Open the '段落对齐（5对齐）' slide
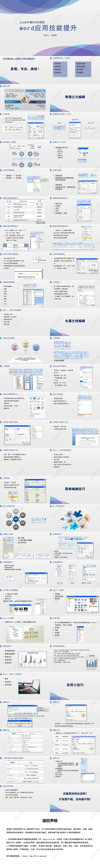Viewport: 100px width, 868px height. (75, 154)
